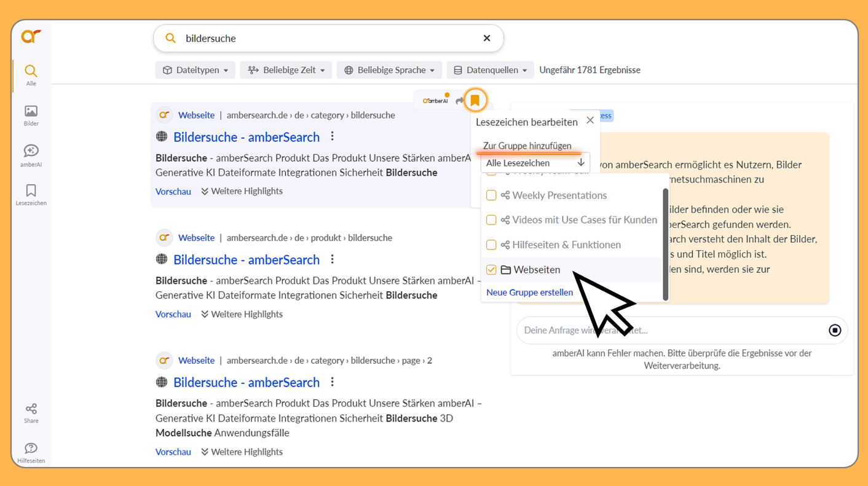Screen dimensions: 868x486
Task: Click Webseite link of first result
Action: click(x=196, y=115)
